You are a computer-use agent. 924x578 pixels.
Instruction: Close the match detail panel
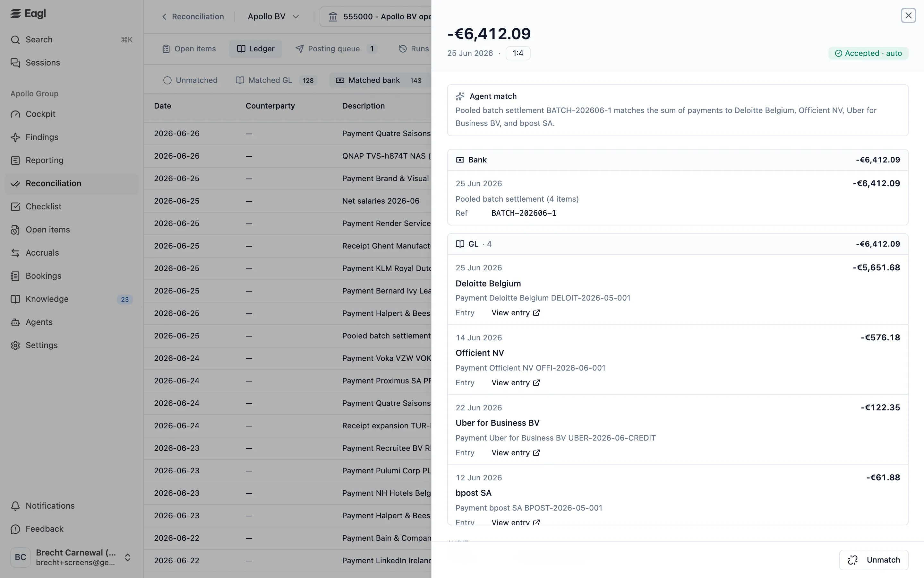908,16
